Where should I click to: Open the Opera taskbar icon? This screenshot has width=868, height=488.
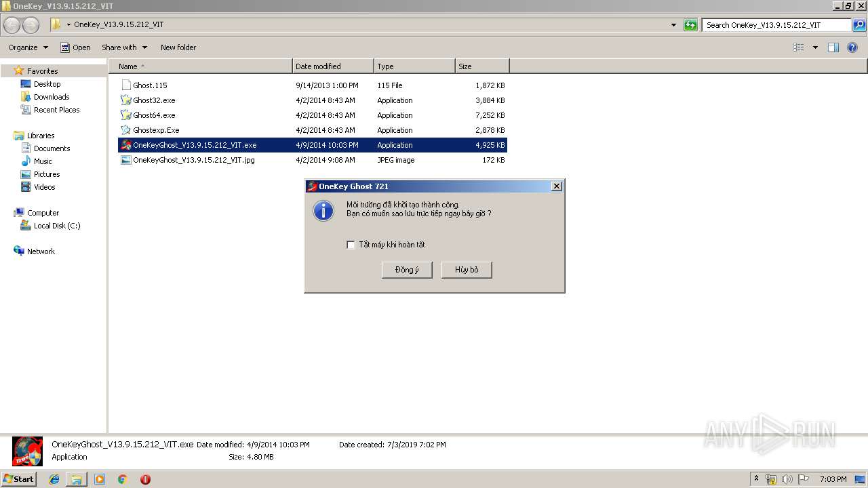(x=145, y=479)
